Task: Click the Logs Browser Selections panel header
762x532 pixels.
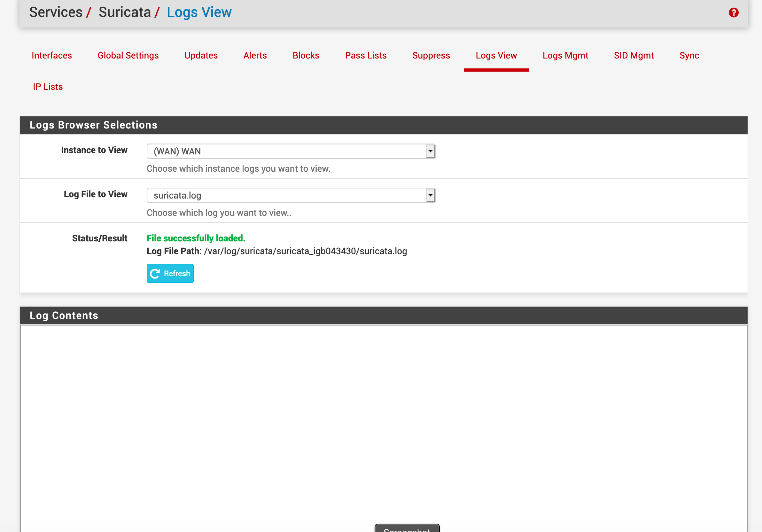Action: (384, 125)
